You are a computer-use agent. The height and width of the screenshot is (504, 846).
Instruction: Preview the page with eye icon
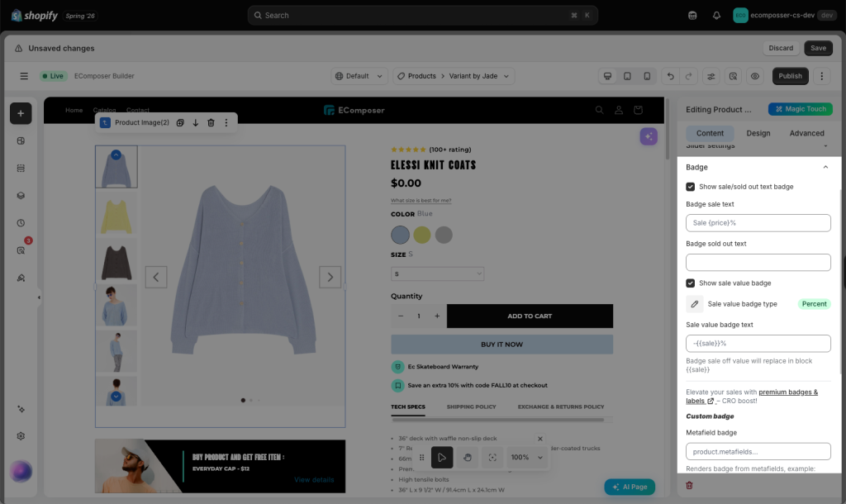coord(755,76)
